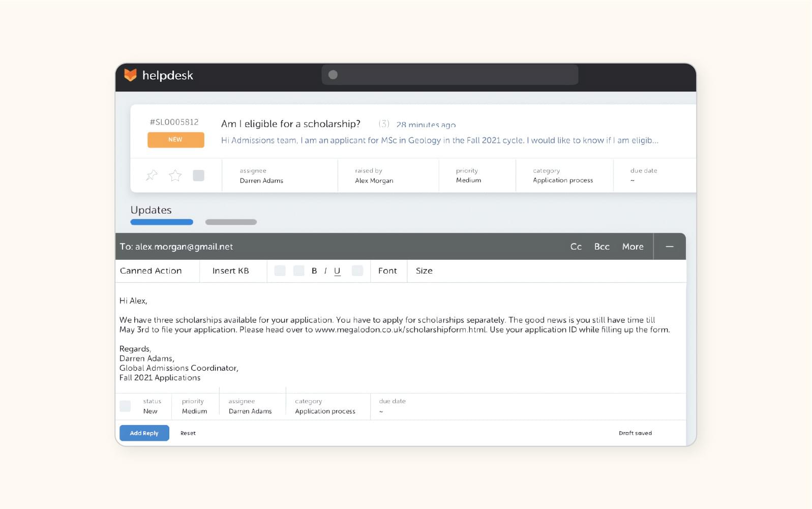The image size is (812, 509).
Task: Change reply category Application process
Action: click(325, 406)
